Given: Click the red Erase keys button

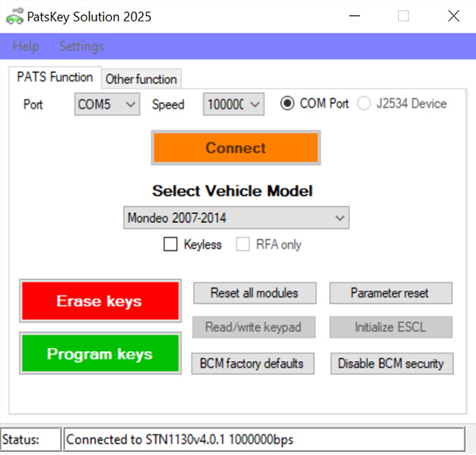Looking at the screenshot, I should (101, 301).
